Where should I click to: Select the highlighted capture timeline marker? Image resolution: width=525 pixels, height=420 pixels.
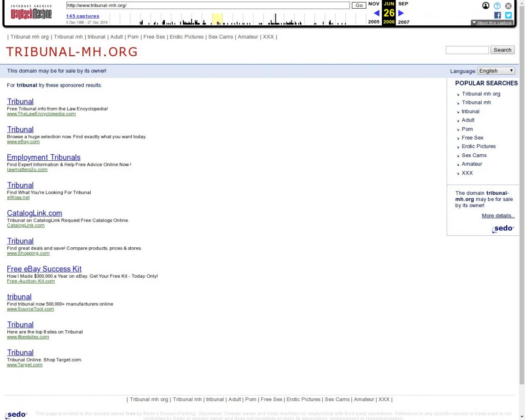(x=217, y=19)
